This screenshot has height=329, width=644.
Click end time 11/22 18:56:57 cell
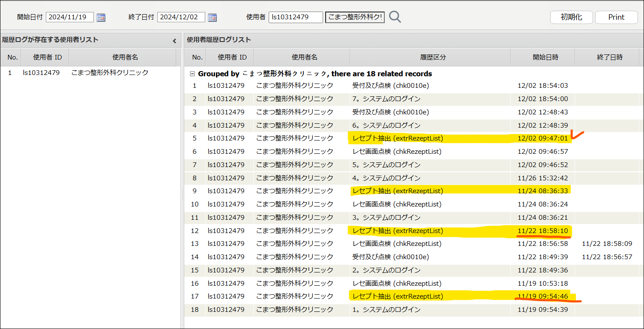click(607, 257)
